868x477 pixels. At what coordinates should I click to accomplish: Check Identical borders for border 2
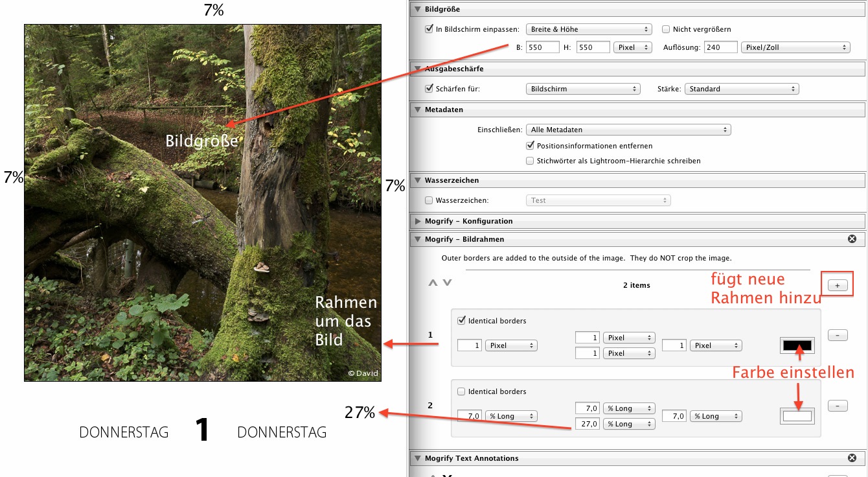462,391
